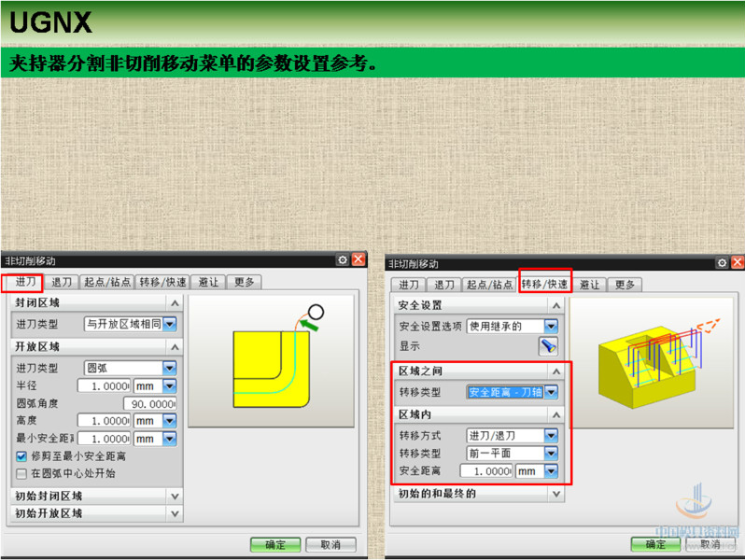745x560 pixels.
Task: Switch to the 避让 tab in the right dialog
Action: click(x=589, y=285)
